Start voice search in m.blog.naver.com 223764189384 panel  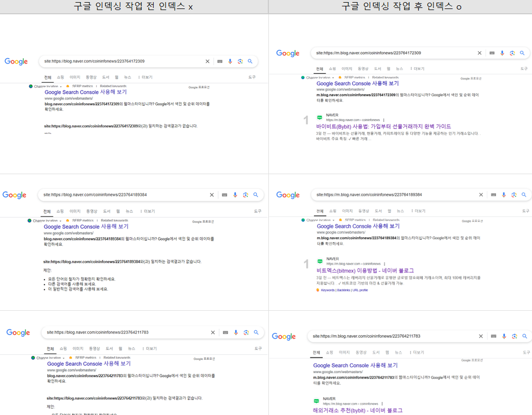click(504, 195)
